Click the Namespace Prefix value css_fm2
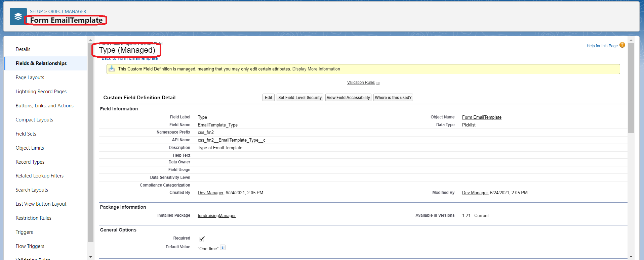644x260 pixels. coord(206,133)
